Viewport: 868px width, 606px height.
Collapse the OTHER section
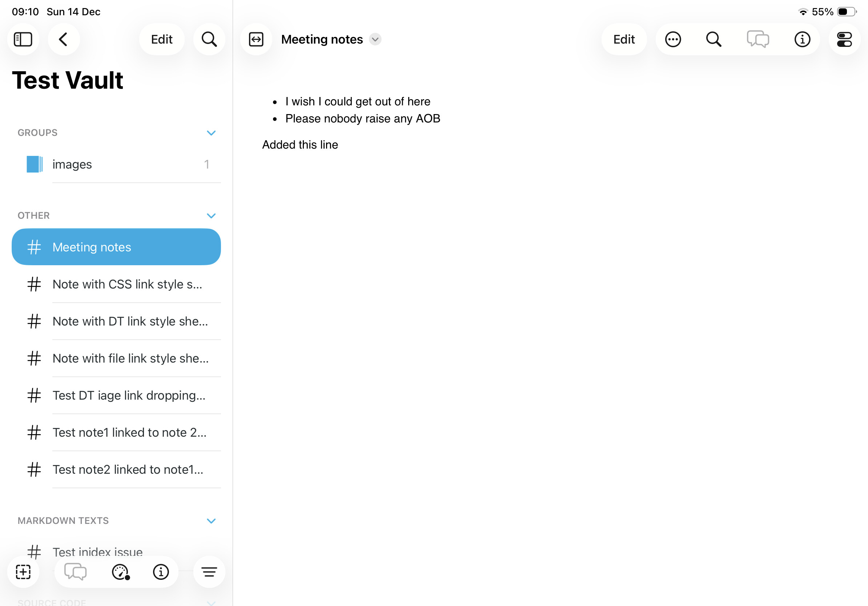(x=211, y=216)
